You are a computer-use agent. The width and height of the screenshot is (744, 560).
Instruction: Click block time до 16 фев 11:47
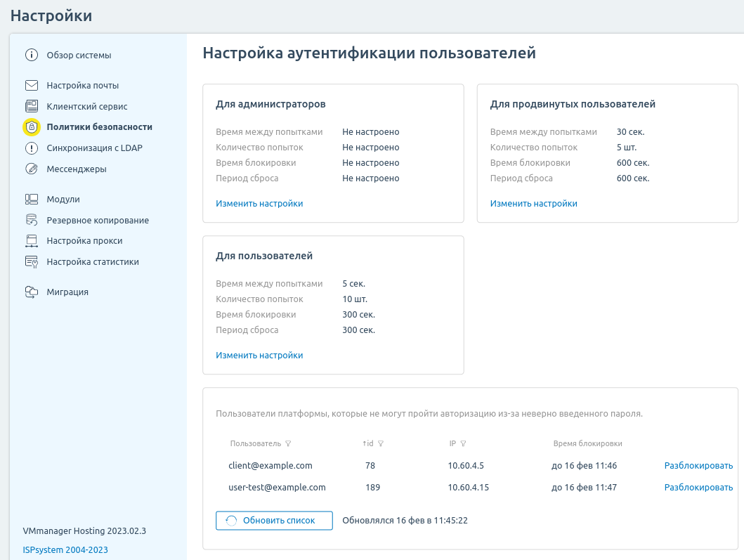584,488
